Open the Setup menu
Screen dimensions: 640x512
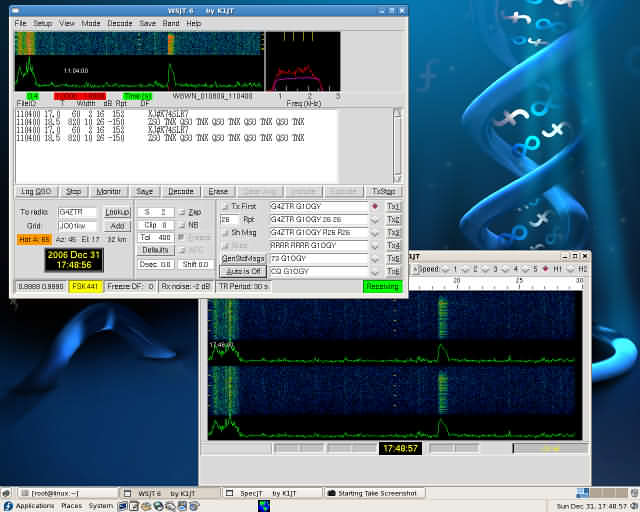(42, 23)
